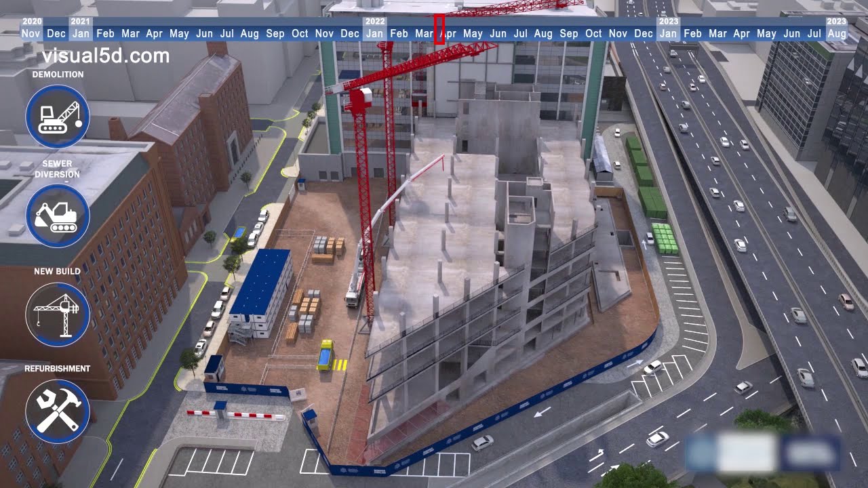Jump to Apr 2021 on the timeline
Viewport: 868px width, 488px height.
(x=155, y=34)
